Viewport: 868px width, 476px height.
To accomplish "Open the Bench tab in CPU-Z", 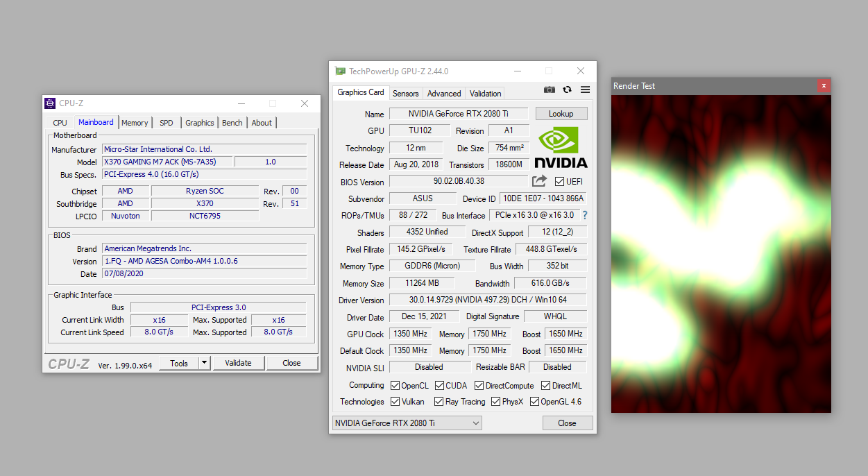I will click(x=232, y=123).
